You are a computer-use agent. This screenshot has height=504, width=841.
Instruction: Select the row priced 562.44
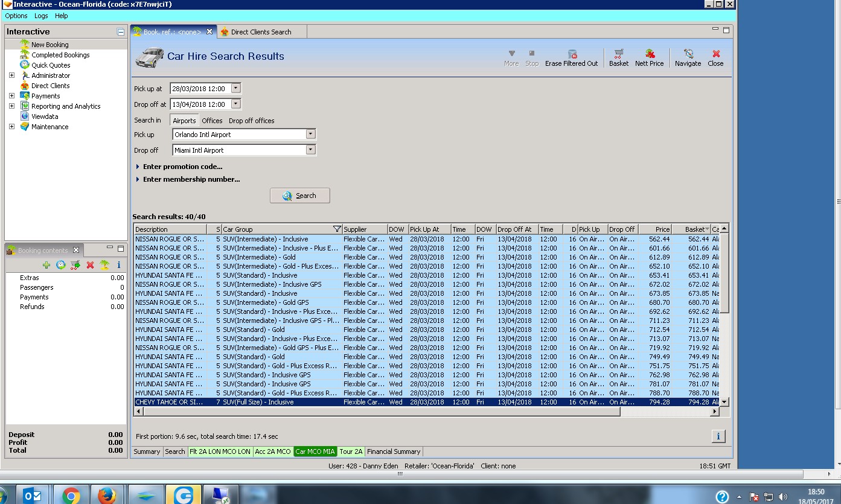pos(427,239)
